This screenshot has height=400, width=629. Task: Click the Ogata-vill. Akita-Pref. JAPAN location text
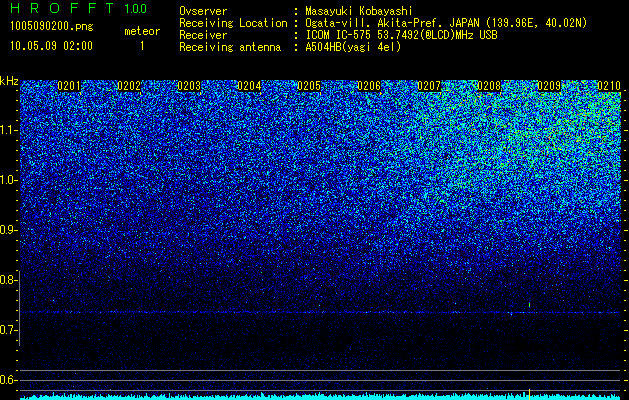[x=446, y=23]
